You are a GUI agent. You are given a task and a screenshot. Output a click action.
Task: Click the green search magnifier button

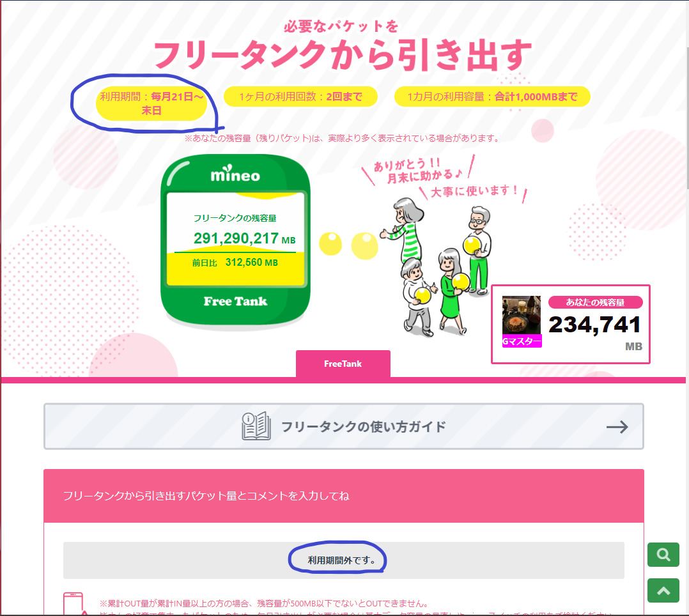[663, 555]
